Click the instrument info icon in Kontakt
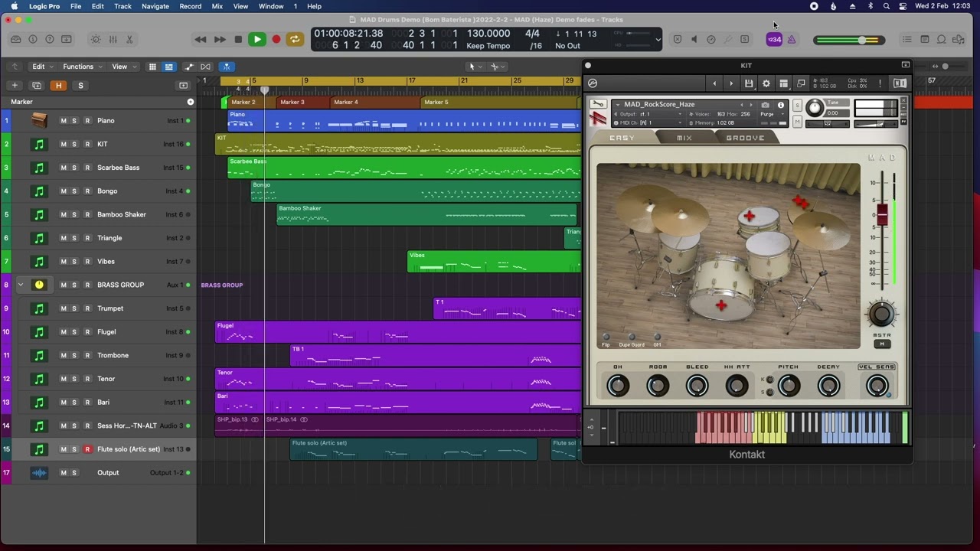 coord(781,105)
